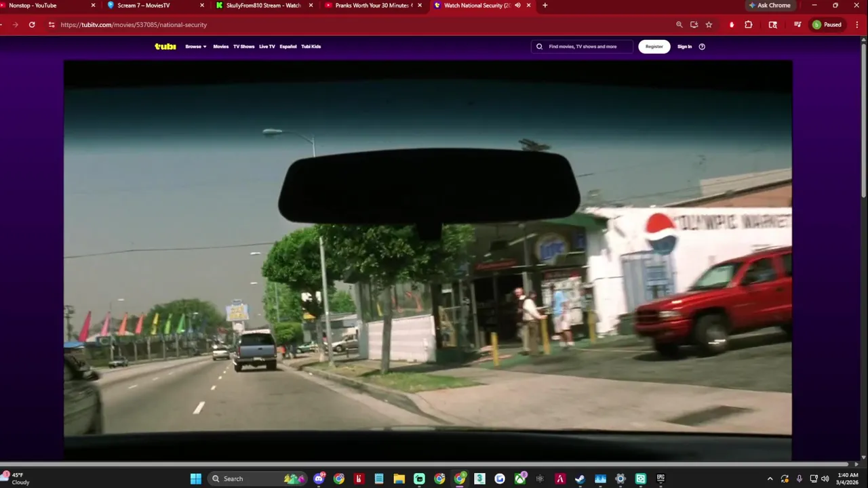Open Settings gear from the taskbar

pyautogui.click(x=620, y=479)
